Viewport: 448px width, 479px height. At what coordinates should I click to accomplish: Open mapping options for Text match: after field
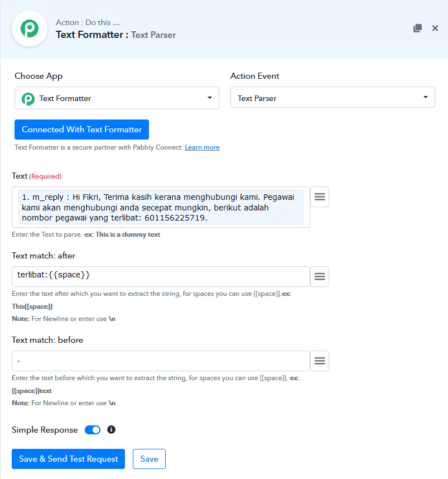click(x=319, y=276)
